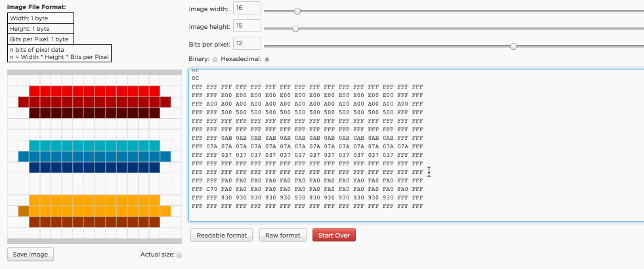Screen dimensions: 644x269
Task: Click the Image width slider handle
Action: [297, 11]
